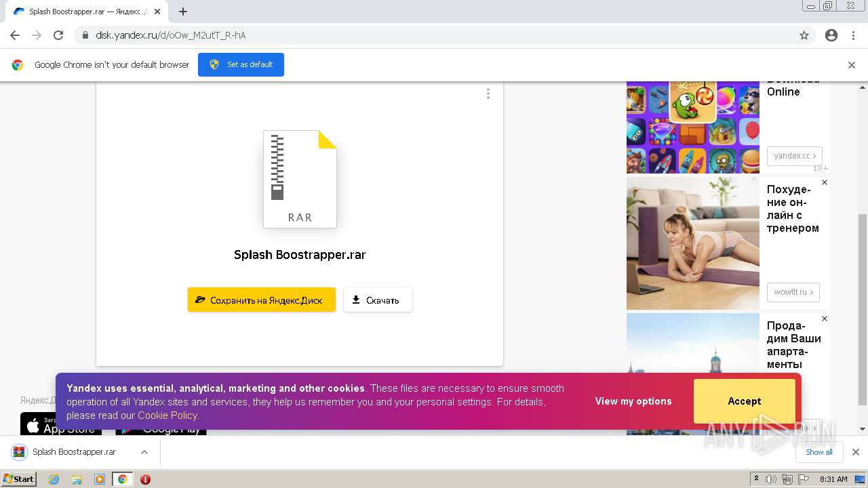Open a new tab with plus icon
The image size is (868, 488).
point(183,12)
